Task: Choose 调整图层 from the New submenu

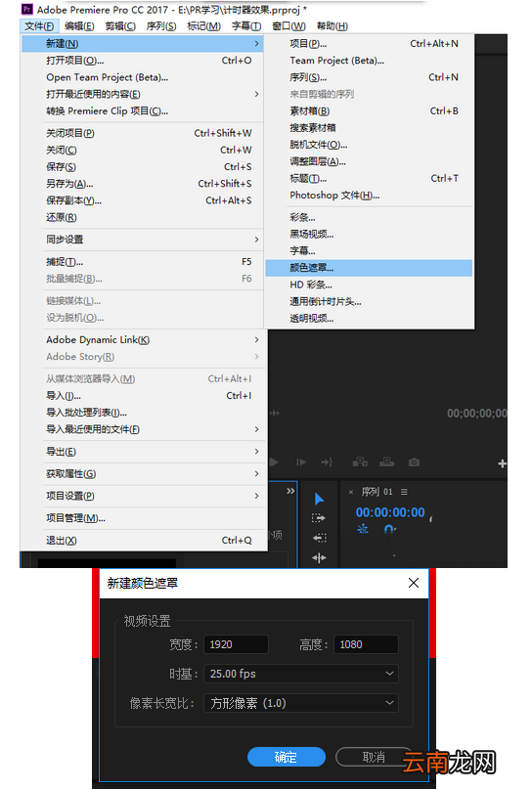Action: click(369, 161)
